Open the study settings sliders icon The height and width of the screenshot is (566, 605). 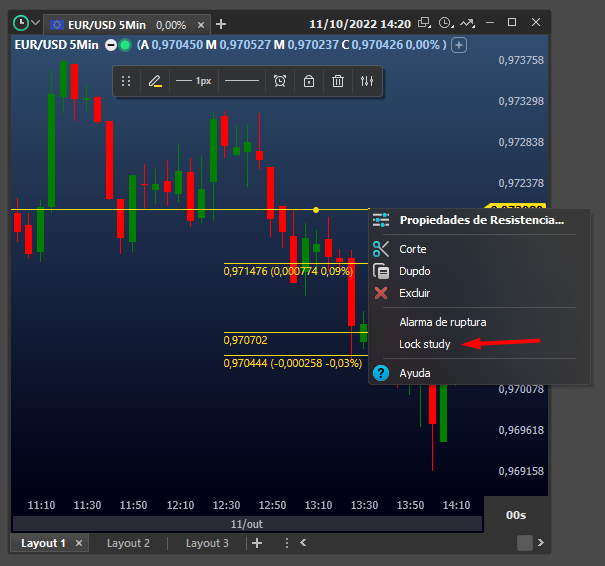(x=367, y=81)
